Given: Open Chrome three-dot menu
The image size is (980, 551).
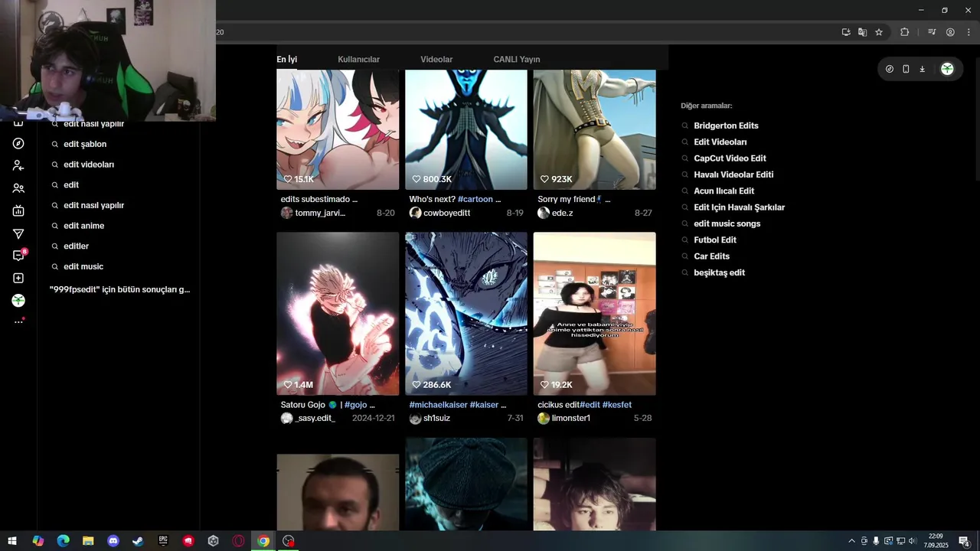Looking at the screenshot, I should coord(969,32).
